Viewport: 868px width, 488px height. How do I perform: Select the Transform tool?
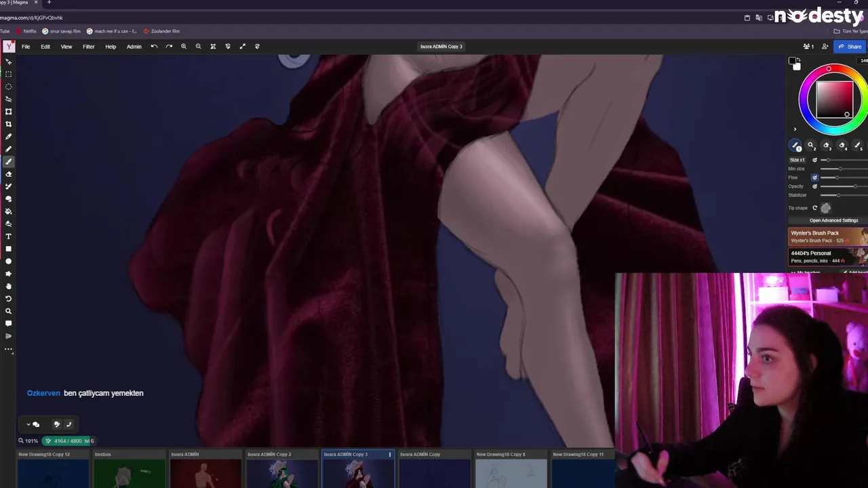tap(8, 111)
